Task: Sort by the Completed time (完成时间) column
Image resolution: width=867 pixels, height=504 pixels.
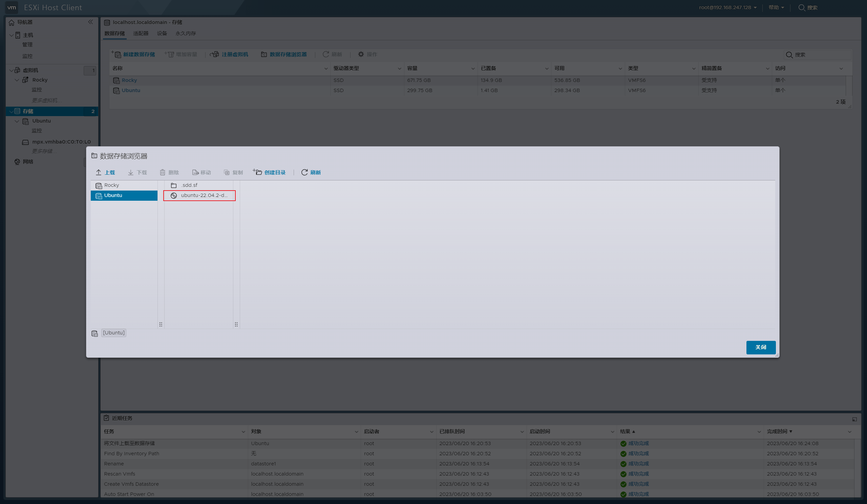Action: click(779, 432)
